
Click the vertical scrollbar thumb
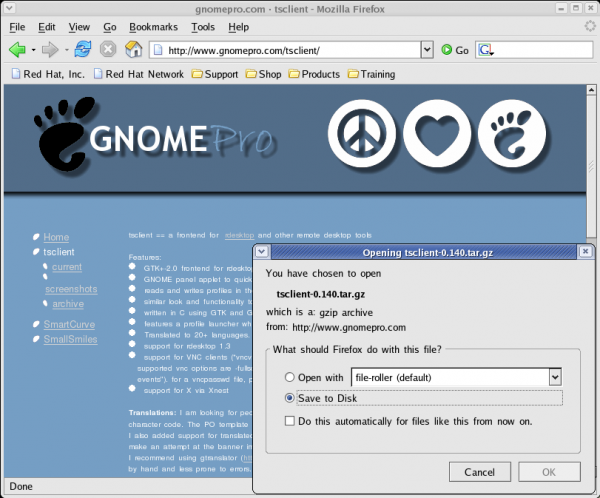[x=591, y=167]
